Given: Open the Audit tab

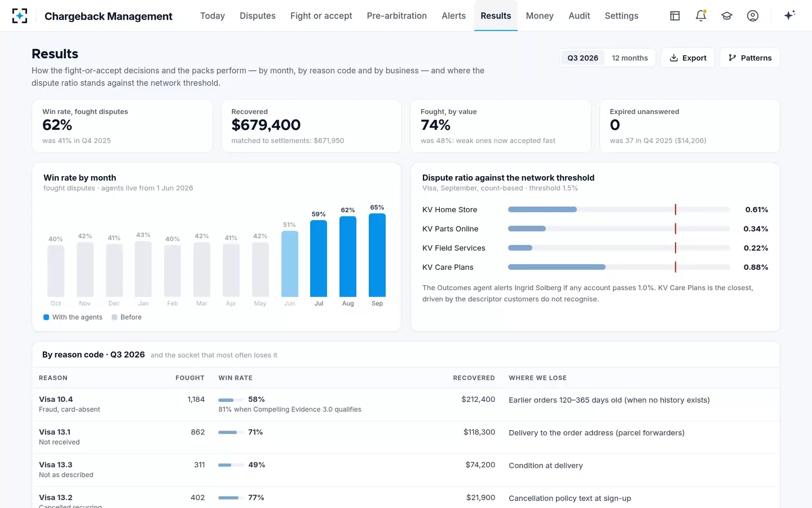Looking at the screenshot, I should tap(579, 16).
